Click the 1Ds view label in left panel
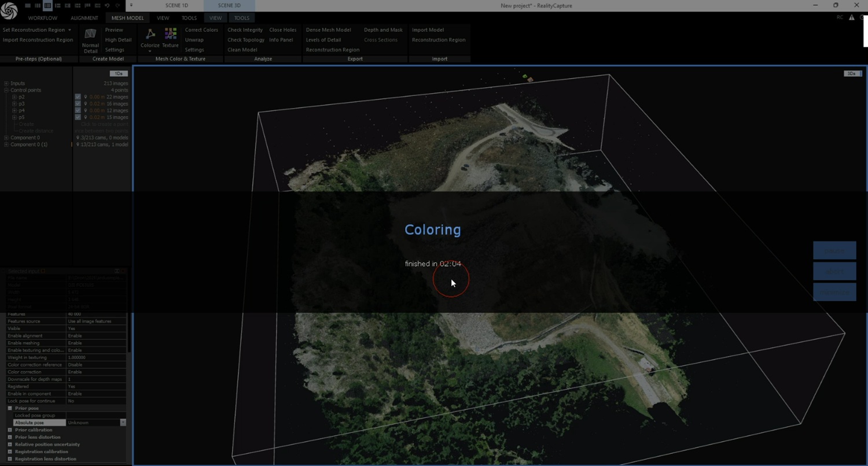Viewport: 868px width, 466px height. (118, 73)
